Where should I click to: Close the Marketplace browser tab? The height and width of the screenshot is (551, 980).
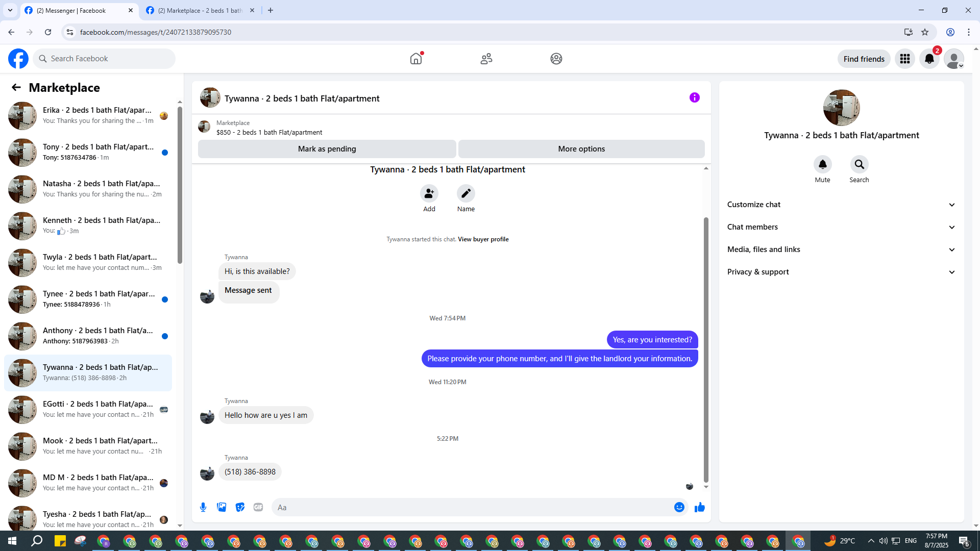252,10
